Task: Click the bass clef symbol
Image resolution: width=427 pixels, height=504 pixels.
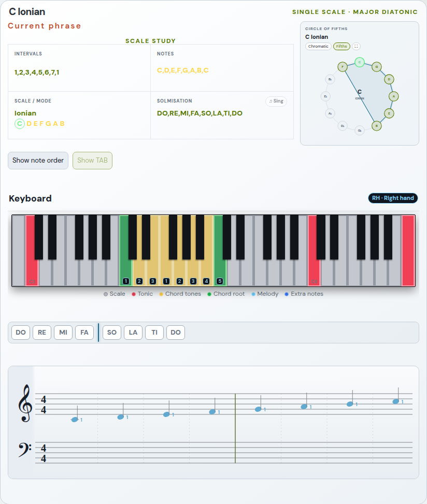Action: coord(24,450)
